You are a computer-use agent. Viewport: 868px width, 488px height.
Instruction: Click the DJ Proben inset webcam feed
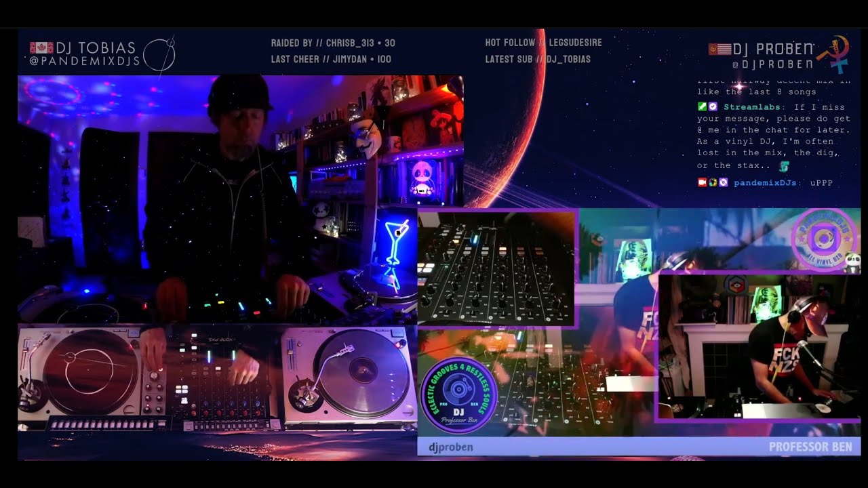click(x=758, y=346)
